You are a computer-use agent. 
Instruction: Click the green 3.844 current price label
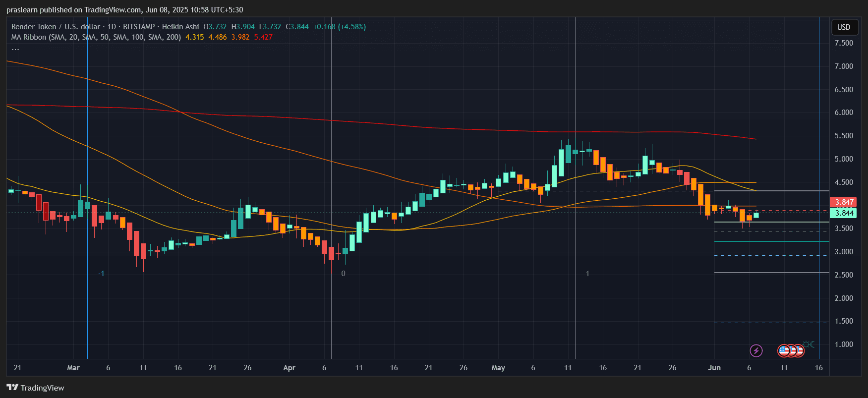[844, 213]
